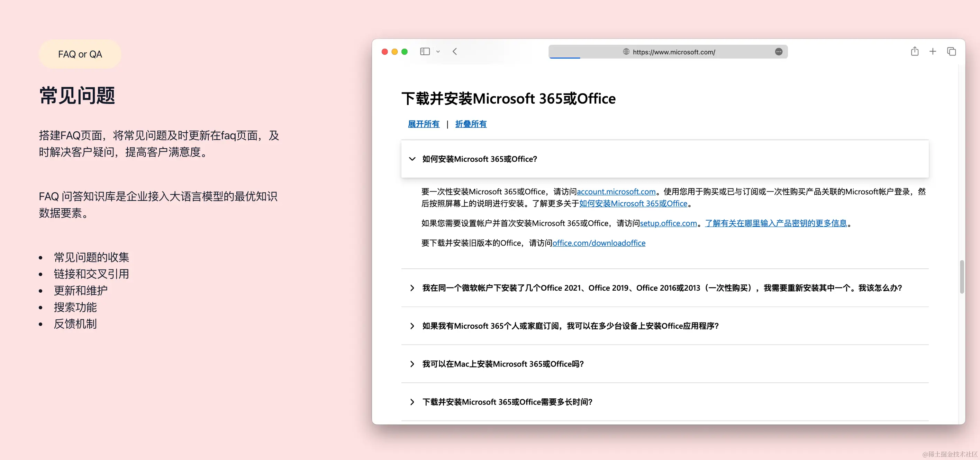
Task: Open the page options ellipsis in address bar
Action: (x=778, y=52)
